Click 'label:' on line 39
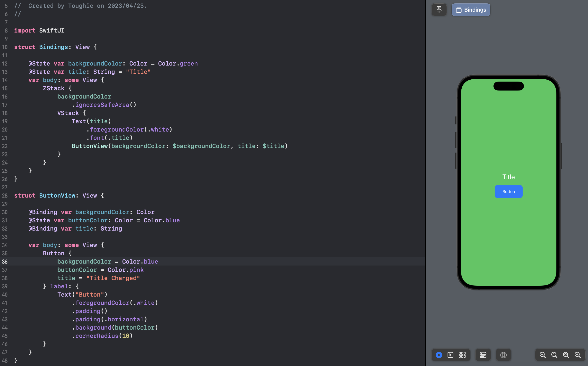The image size is (588, 366). tap(61, 286)
